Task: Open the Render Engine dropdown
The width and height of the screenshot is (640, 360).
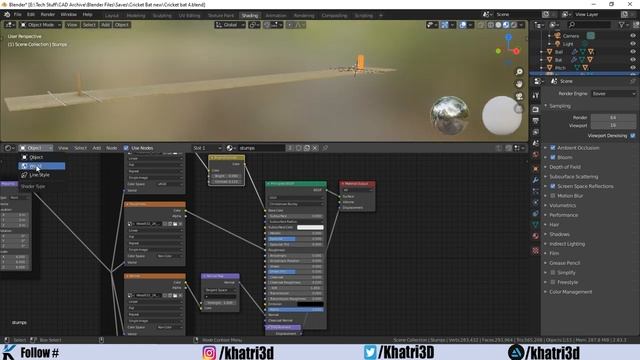Action: click(x=613, y=93)
